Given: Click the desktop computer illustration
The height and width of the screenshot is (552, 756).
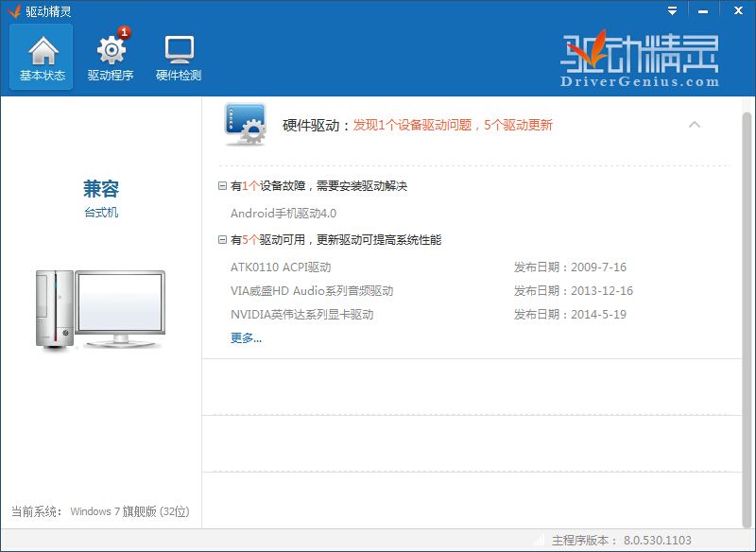Looking at the screenshot, I should click(100, 307).
